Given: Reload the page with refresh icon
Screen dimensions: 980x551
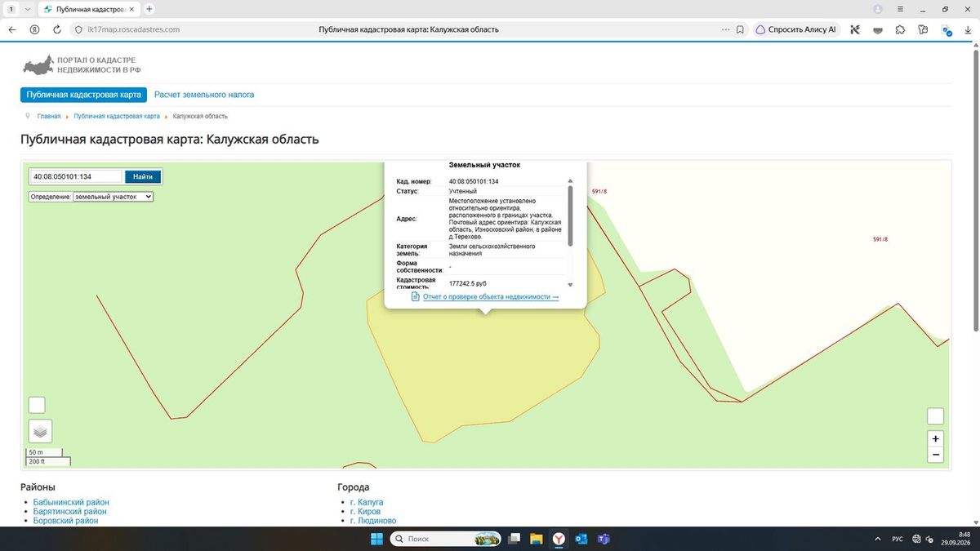Looking at the screenshot, I should pyautogui.click(x=56, y=29).
